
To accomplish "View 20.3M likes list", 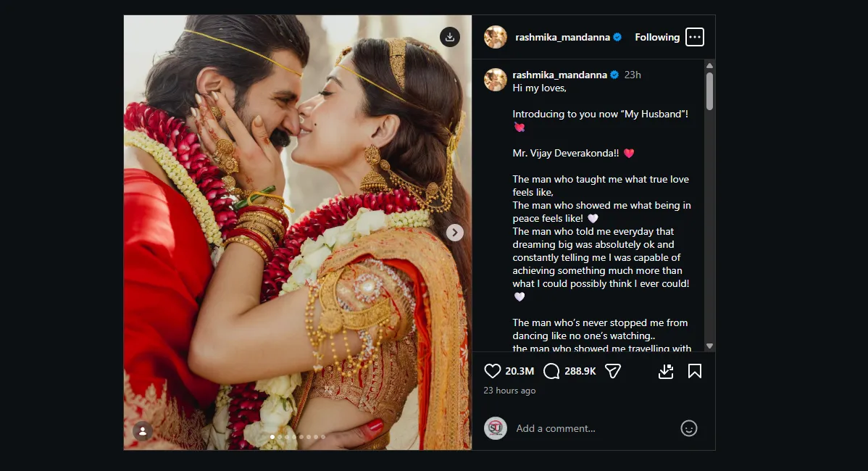I will (x=519, y=371).
